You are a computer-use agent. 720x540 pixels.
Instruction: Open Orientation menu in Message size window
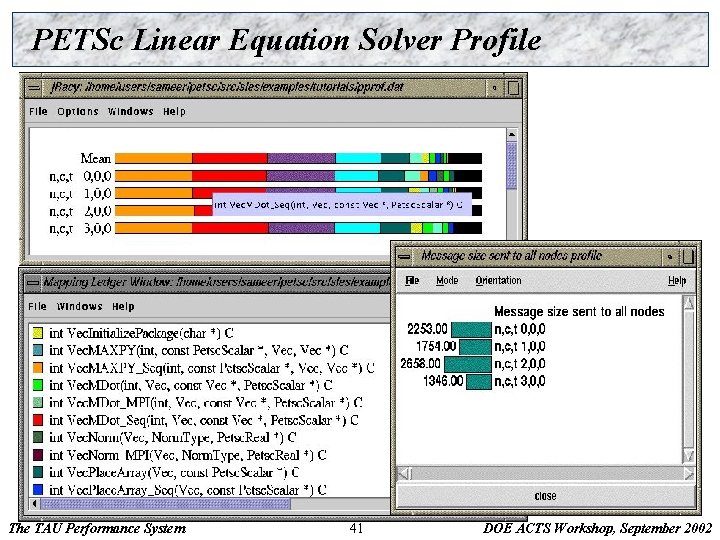click(498, 280)
